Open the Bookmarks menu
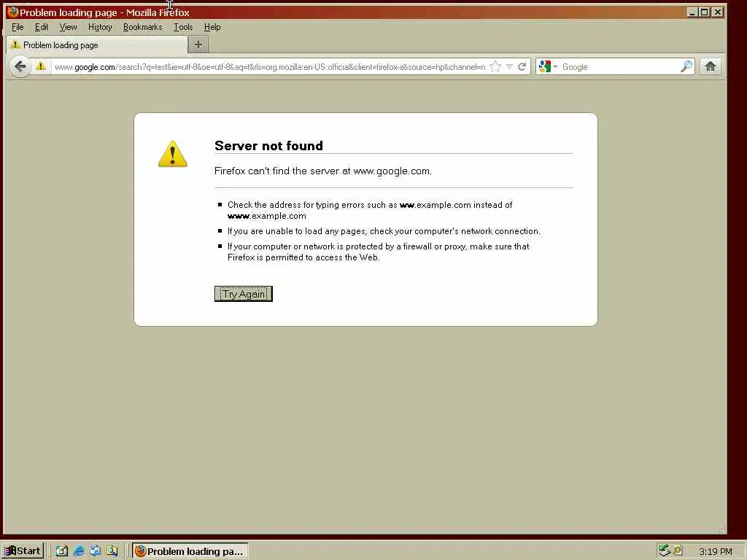 pyautogui.click(x=142, y=27)
